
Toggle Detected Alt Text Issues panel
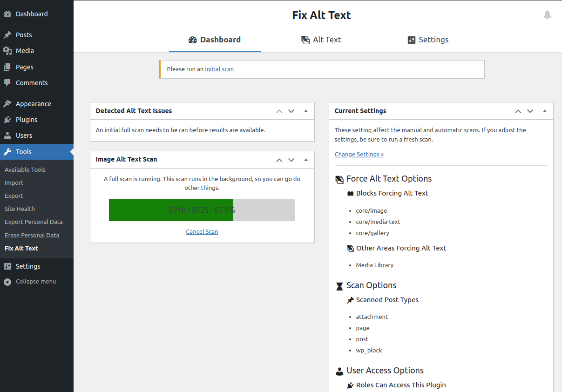[x=306, y=111]
